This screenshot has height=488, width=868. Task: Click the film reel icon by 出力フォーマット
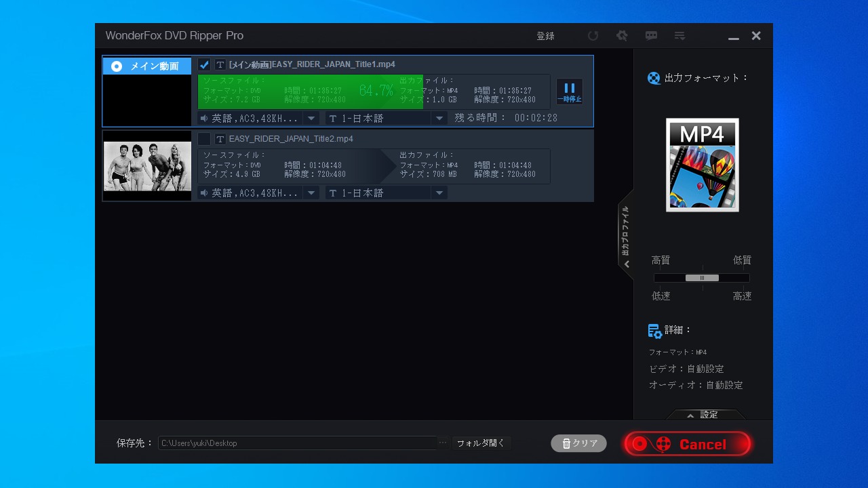(x=654, y=78)
